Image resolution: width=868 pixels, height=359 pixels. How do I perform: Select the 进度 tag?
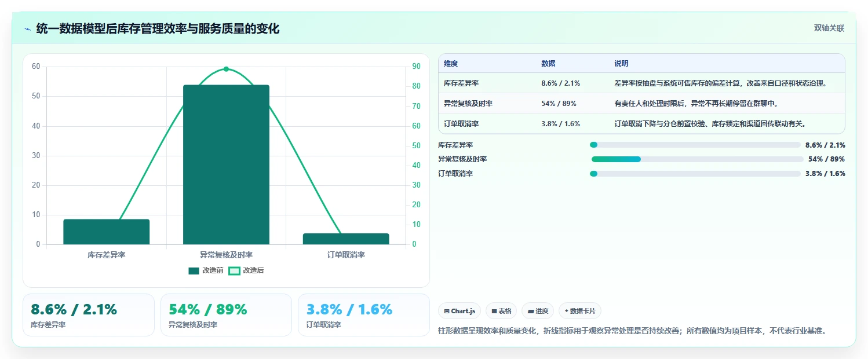pos(538,311)
